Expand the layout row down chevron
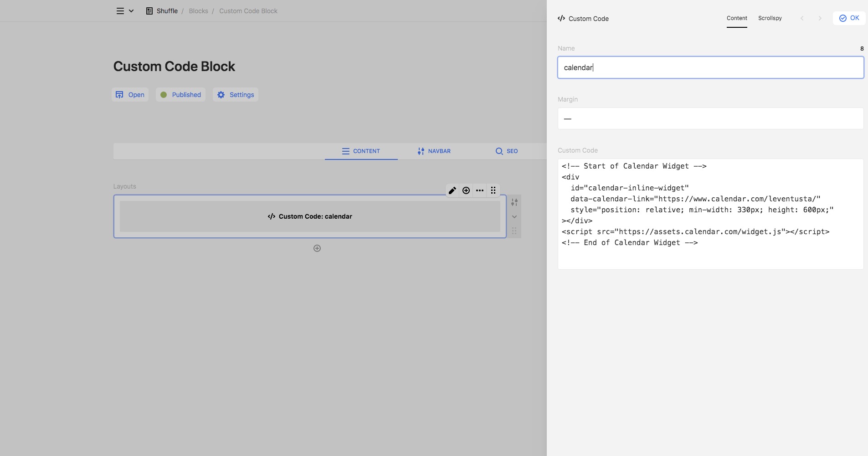 coord(514,217)
